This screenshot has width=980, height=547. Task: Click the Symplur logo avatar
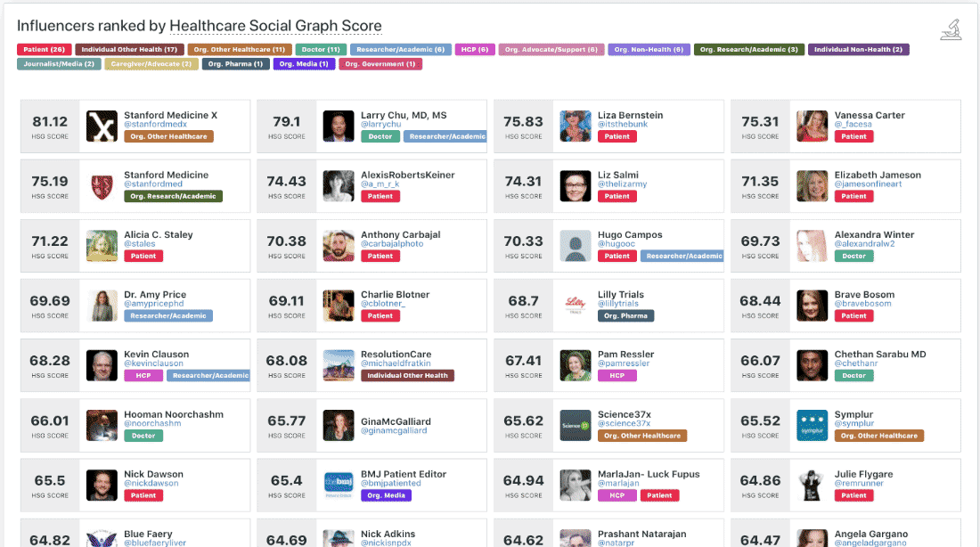click(813, 425)
